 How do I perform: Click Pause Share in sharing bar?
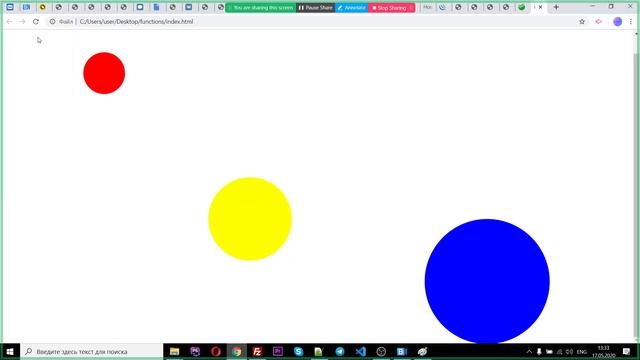(x=316, y=7)
